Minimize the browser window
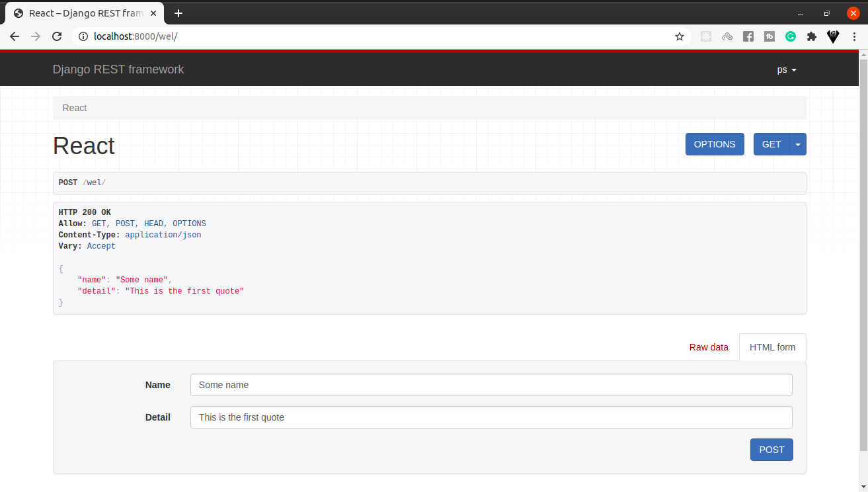 click(x=801, y=13)
